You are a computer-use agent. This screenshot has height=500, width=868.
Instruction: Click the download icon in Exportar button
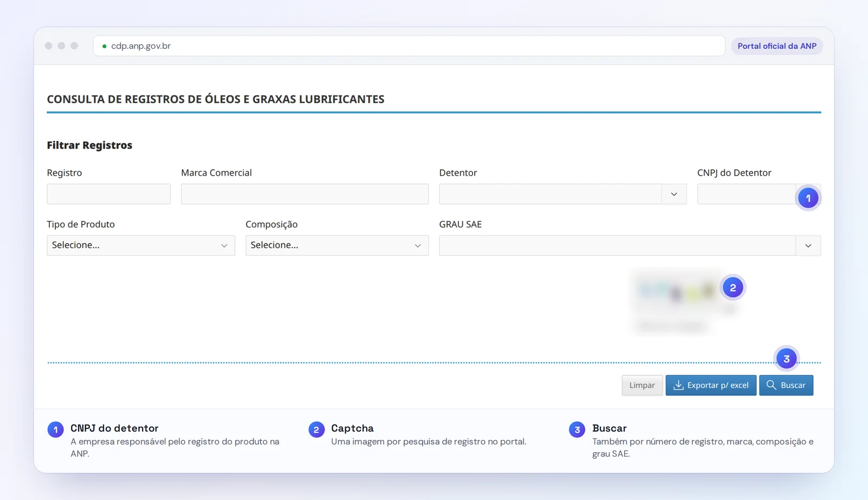678,385
